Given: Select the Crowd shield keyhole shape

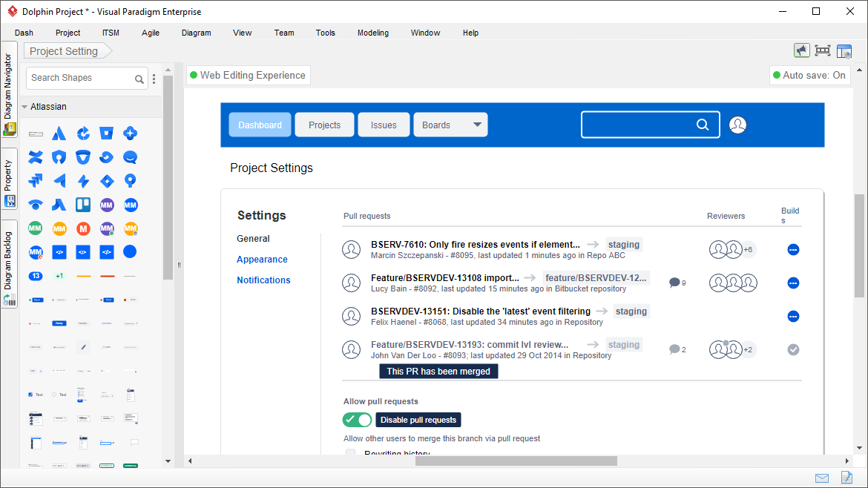Looking at the screenshot, I should (x=59, y=158).
